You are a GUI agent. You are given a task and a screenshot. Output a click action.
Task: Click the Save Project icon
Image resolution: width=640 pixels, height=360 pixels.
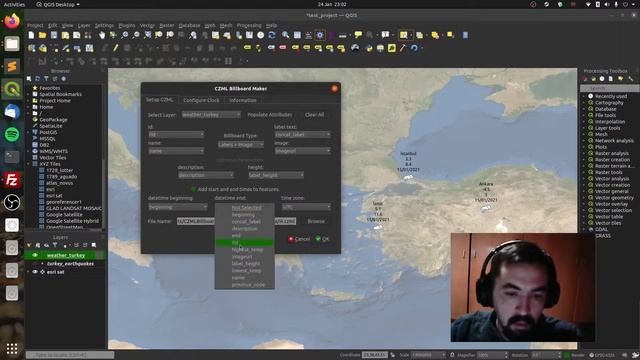(54, 36)
